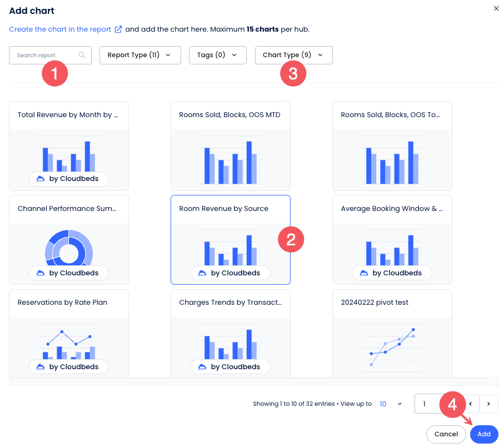Open Create the chart in the report link

coord(60,29)
